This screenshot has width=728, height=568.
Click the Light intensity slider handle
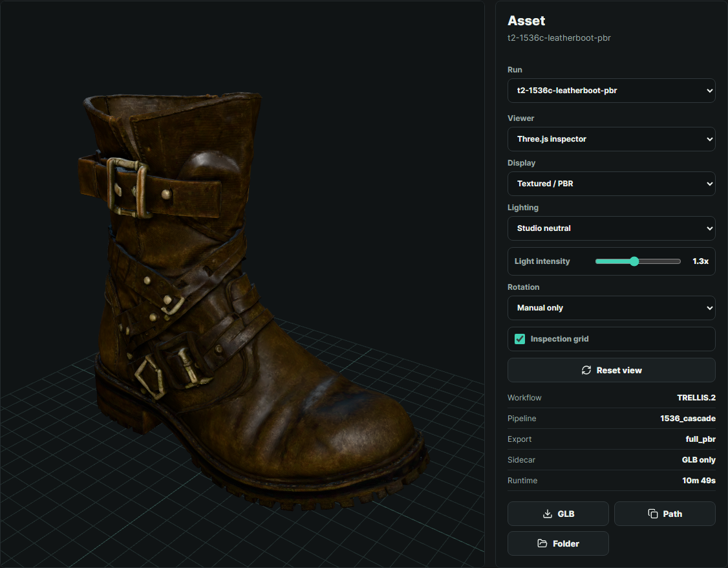click(634, 261)
